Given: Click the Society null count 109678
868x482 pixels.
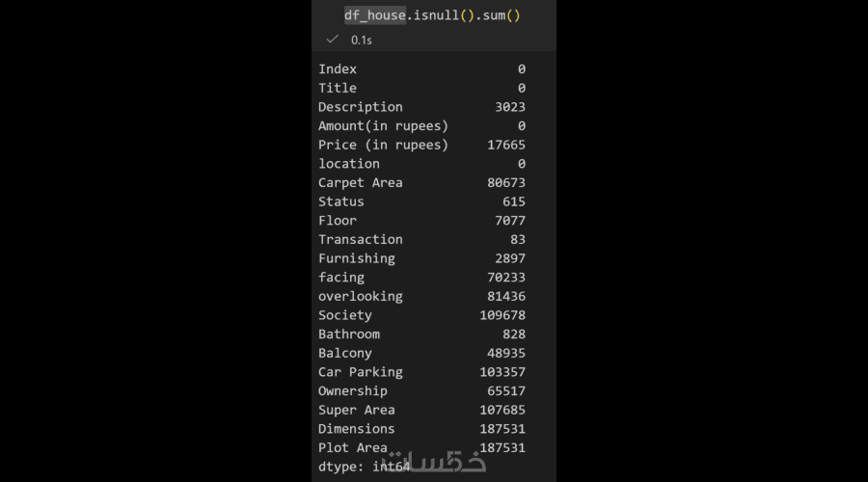Looking at the screenshot, I should (x=502, y=315).
